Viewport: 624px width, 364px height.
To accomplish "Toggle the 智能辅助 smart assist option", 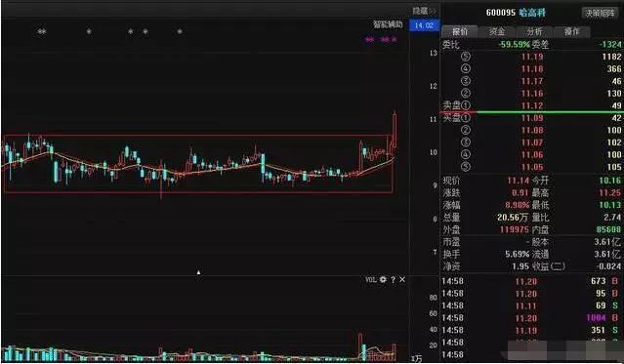I will tap(388, 24).
